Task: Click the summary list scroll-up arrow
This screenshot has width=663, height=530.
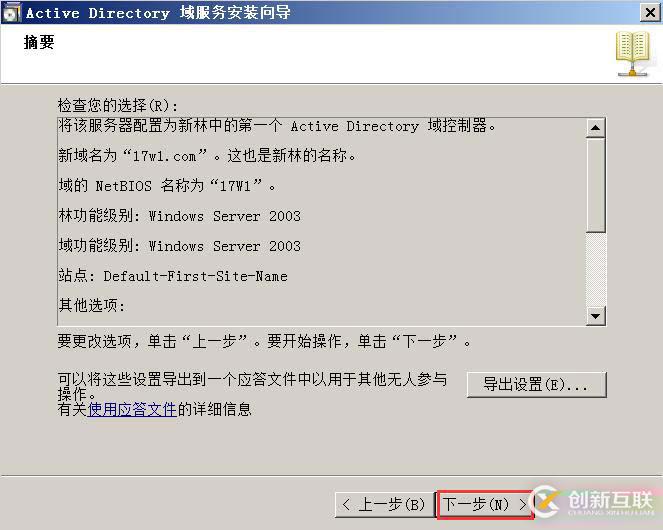Action: tap(595, 128)
